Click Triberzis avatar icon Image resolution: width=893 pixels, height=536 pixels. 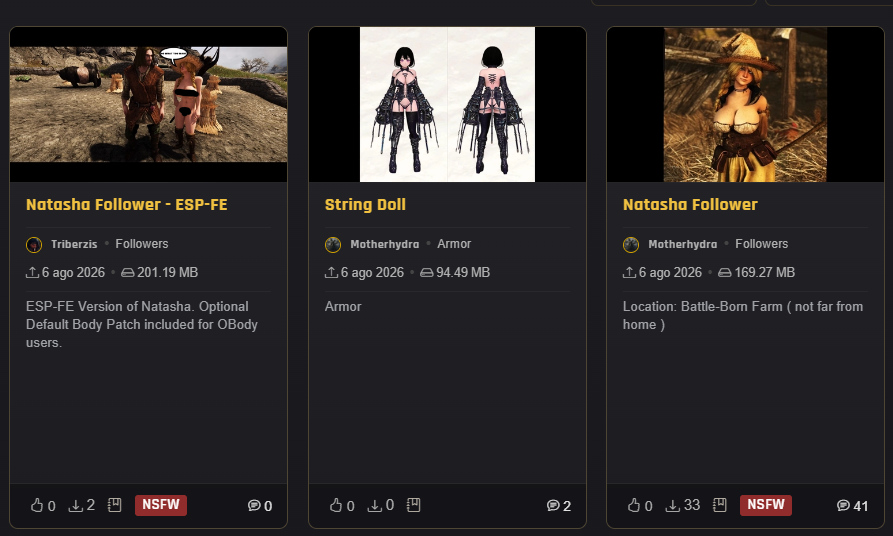(x=34, y=245)
